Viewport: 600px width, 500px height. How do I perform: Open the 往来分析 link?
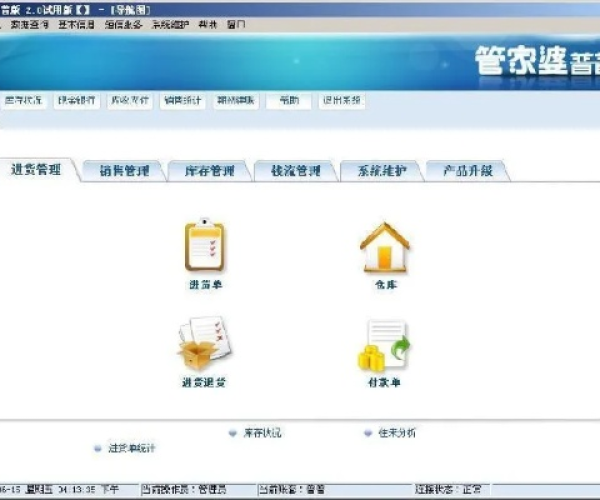[397, 433]
